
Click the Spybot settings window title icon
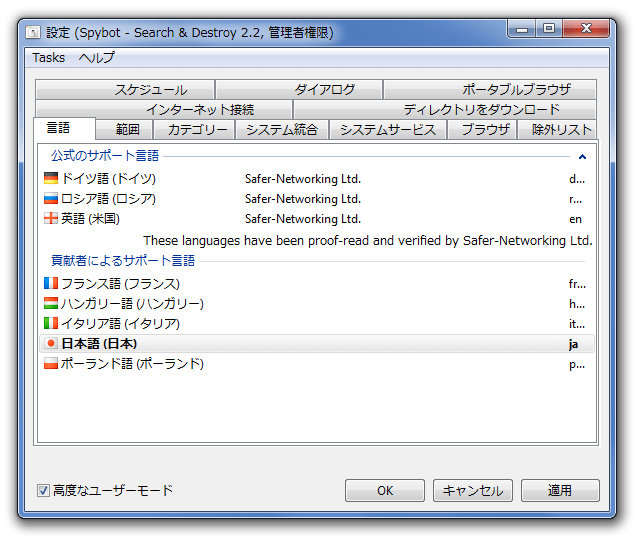coord(33,32)
